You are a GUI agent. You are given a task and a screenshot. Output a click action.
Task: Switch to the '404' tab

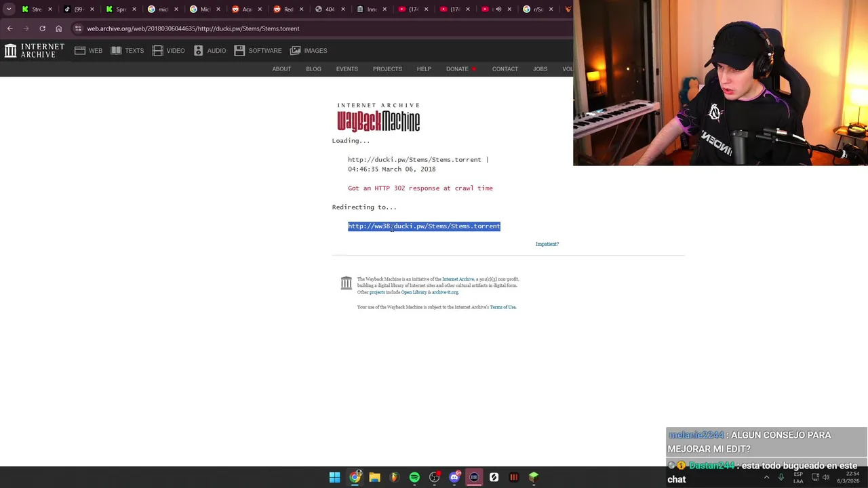(x=330, y=9)
